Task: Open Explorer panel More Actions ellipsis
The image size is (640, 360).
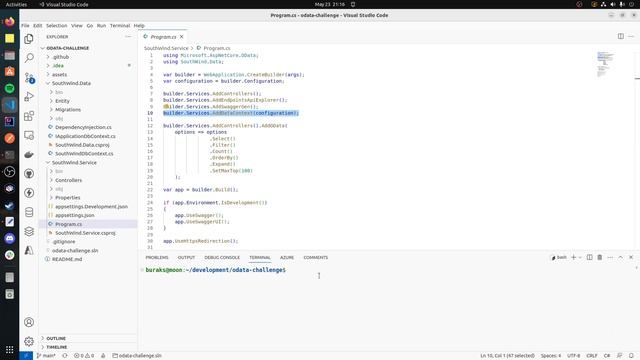Action: (128, 37)
